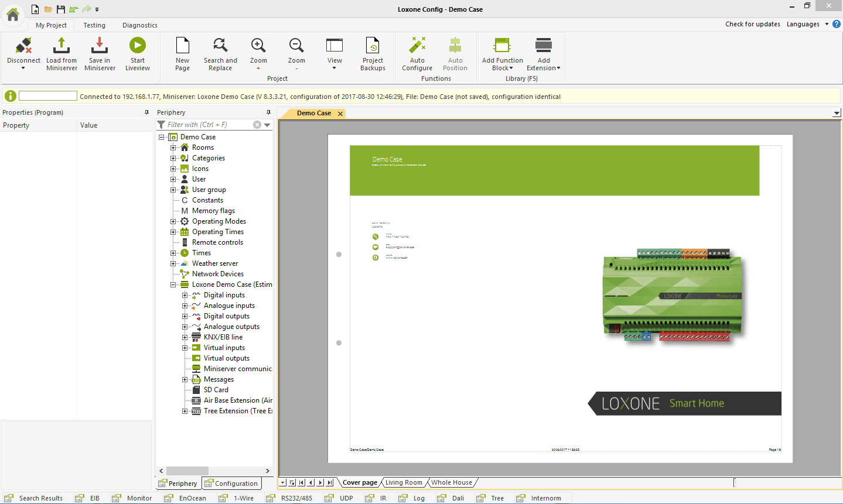Image resolution: width=843 pixels, height=504 pixels.
Task: Start Liveview with the green play icon
Action: (138, 45)
